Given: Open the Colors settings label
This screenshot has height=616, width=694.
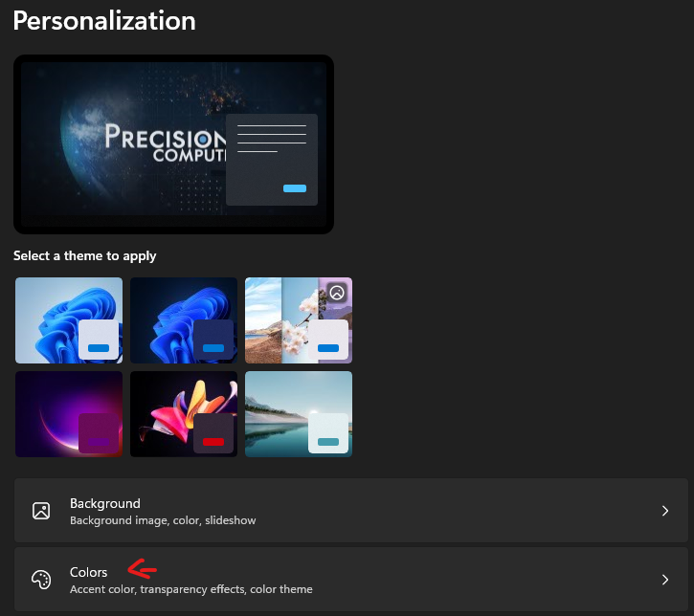Looking at the screenshot, I should pyautogui.click(x=89, y=572).
